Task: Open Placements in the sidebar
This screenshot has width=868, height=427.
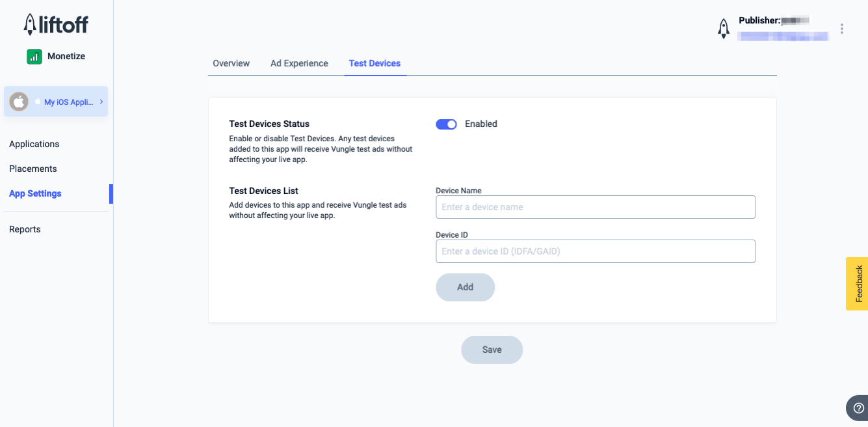Action: [33, 169]
